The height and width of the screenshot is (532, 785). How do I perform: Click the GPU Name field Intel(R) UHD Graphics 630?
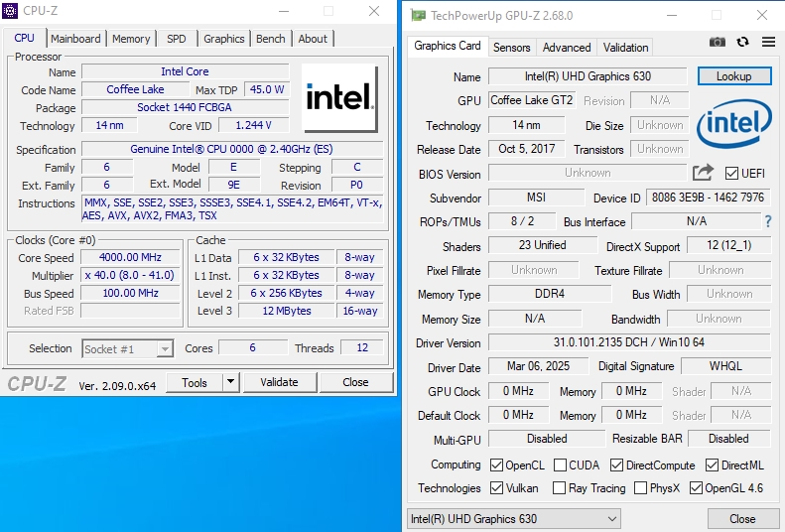coord(588,76)
